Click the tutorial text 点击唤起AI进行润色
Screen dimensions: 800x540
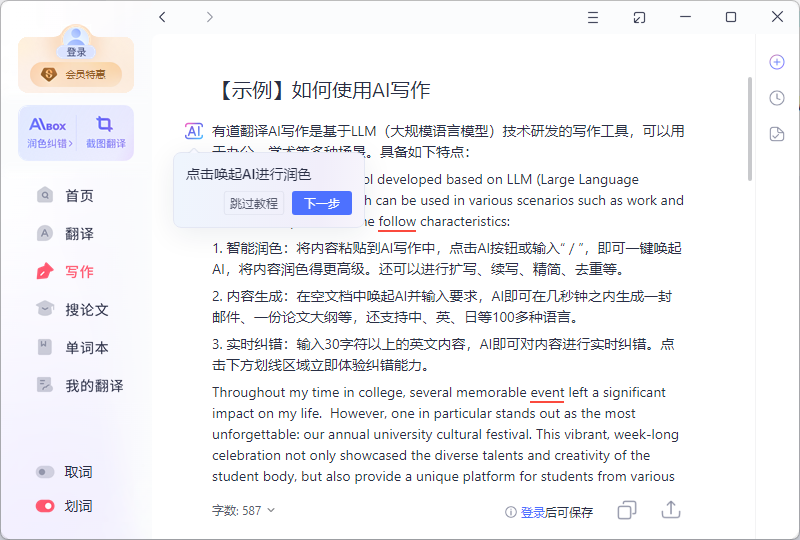tap(248, 175)
